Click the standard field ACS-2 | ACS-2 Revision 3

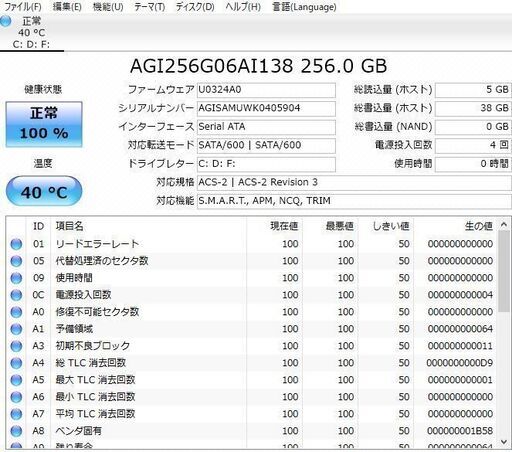point(354,182)
